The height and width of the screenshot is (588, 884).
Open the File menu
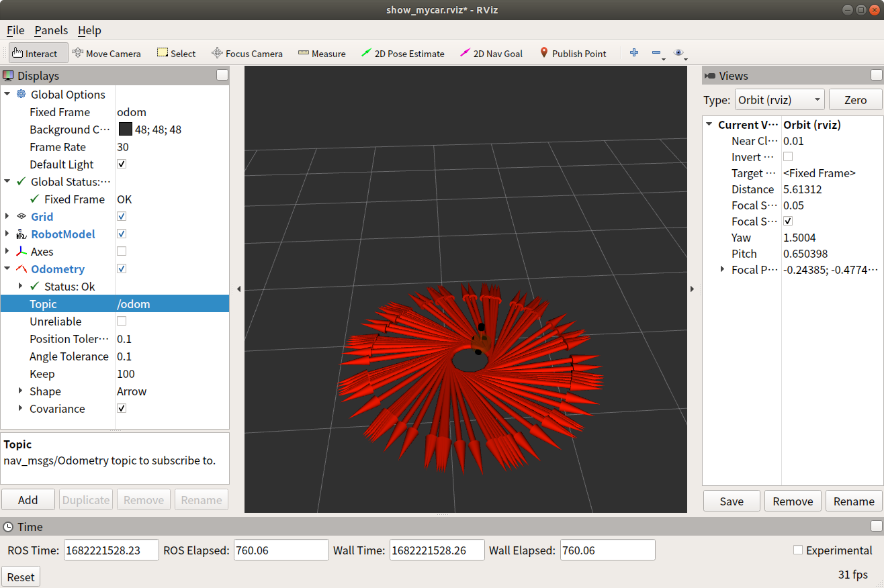15,30
